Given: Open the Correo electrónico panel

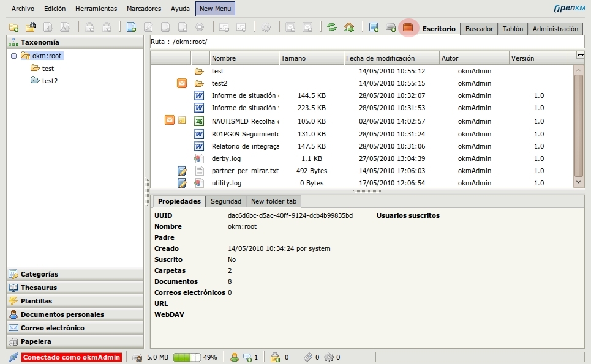Looking at the screenshot, I should click(x=75, y=328).
